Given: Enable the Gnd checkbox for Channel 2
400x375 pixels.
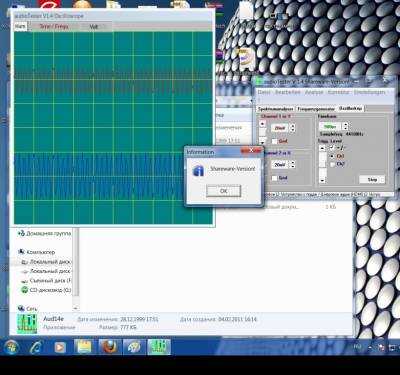Looking at the screenshot, I should 274,178.
